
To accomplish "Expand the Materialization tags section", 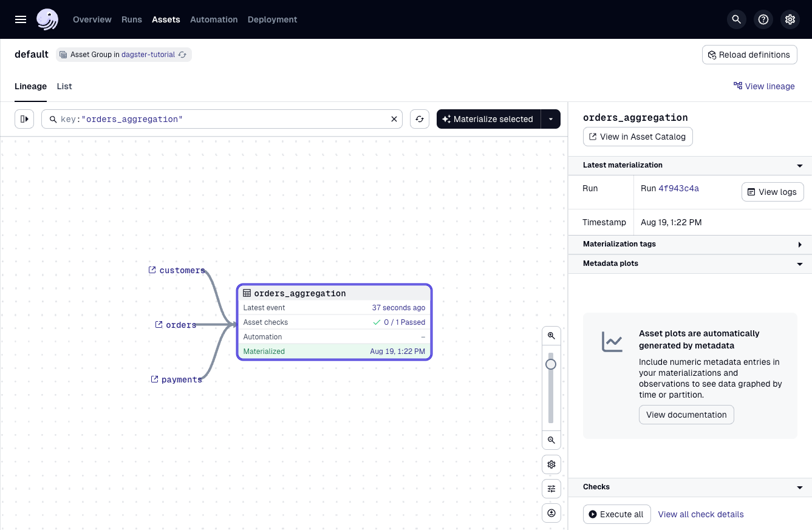I will (800, 244).
